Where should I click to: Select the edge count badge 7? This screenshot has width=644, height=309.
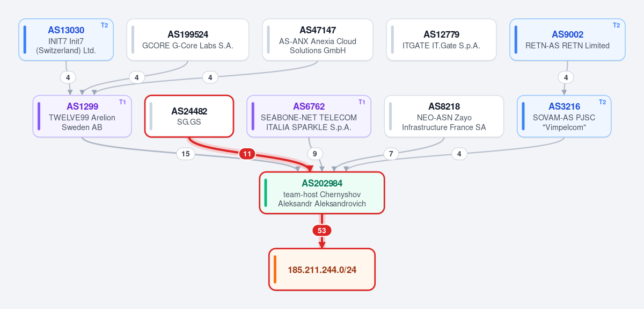tap(391, 154)
